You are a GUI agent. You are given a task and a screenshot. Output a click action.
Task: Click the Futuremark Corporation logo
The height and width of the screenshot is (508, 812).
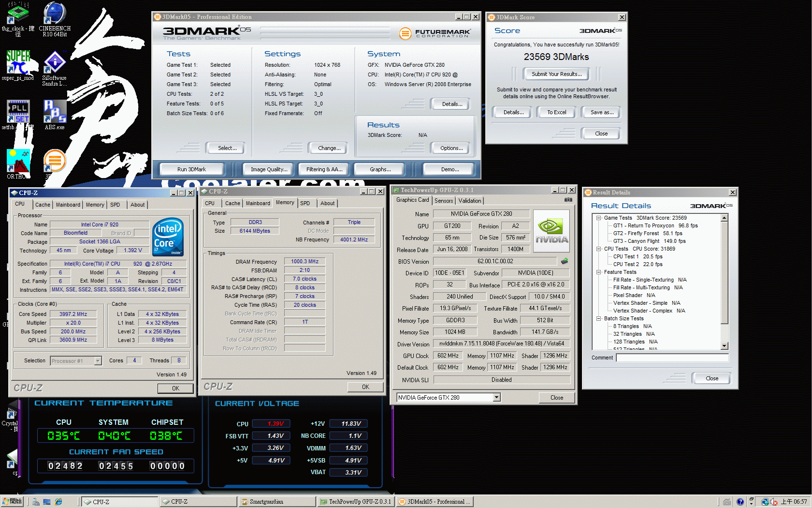435,33
